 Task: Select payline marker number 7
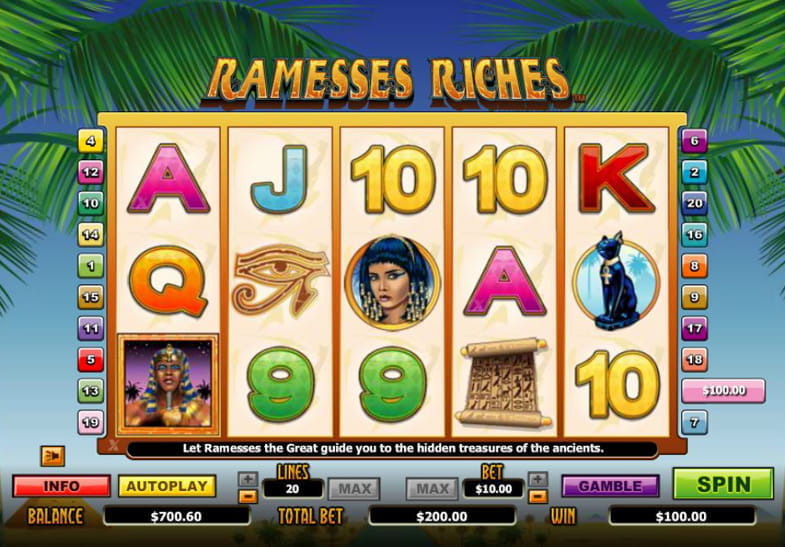point(694,422)
